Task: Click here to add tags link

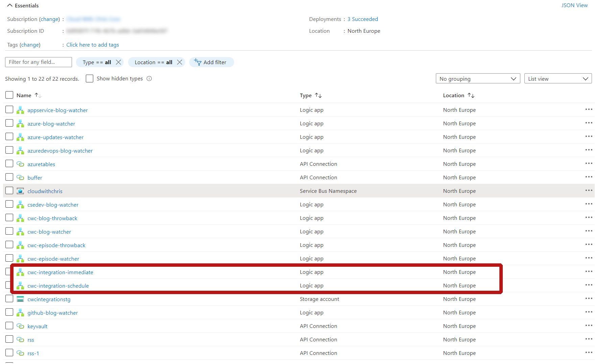Action: click(x=93, y=45)
